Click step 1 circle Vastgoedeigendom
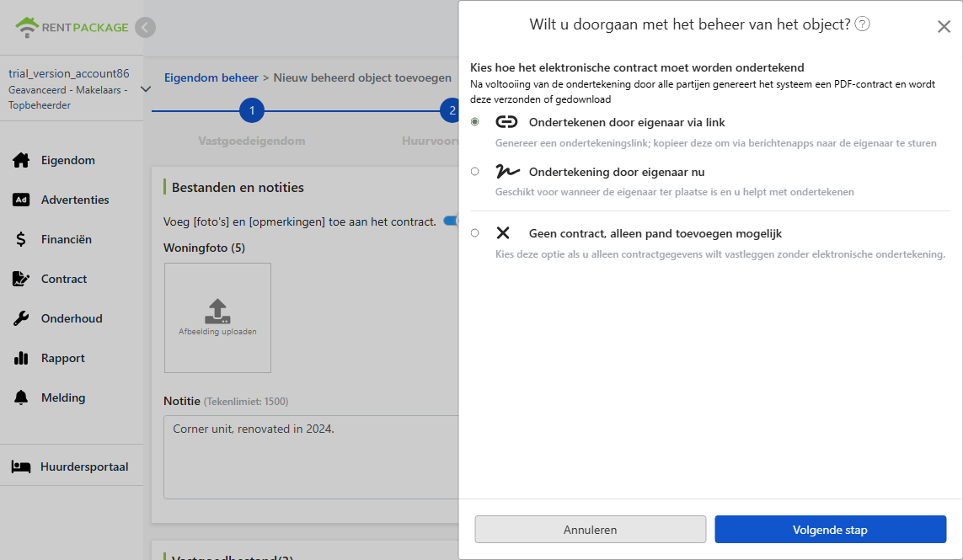The width and height of the screenshot is (963, 560). pos(252,110)
